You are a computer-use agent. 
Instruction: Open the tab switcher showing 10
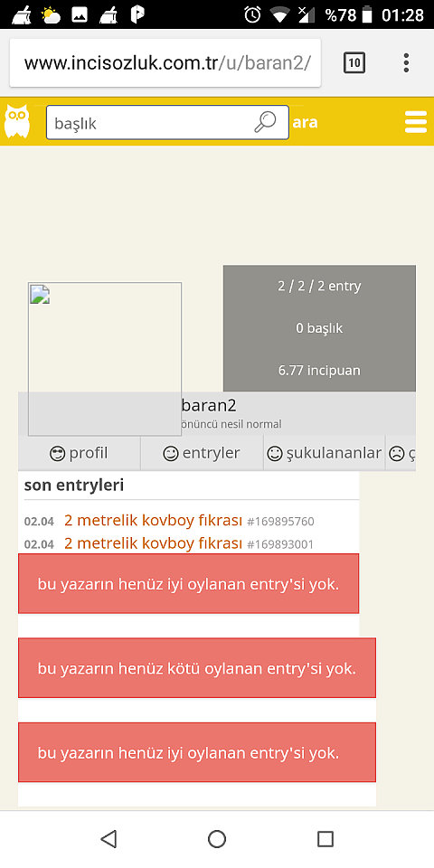pyautogui.click(x=354, y=63)
